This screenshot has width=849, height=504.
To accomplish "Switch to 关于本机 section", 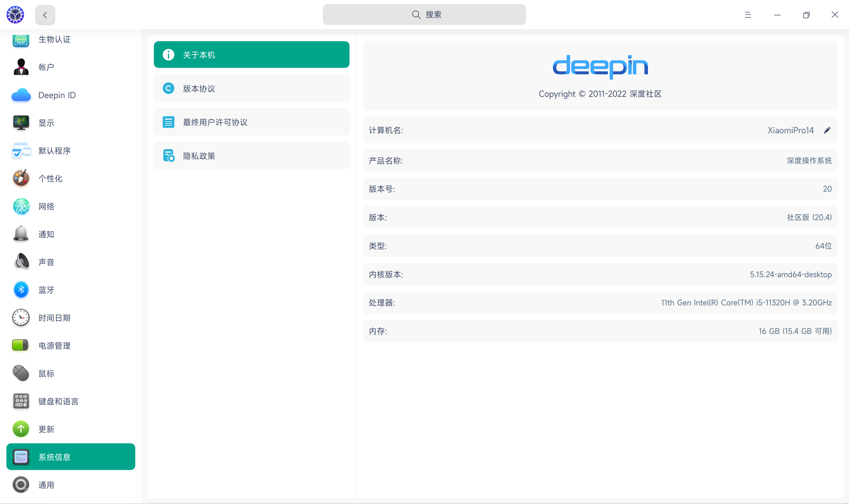I will point(251,54).
